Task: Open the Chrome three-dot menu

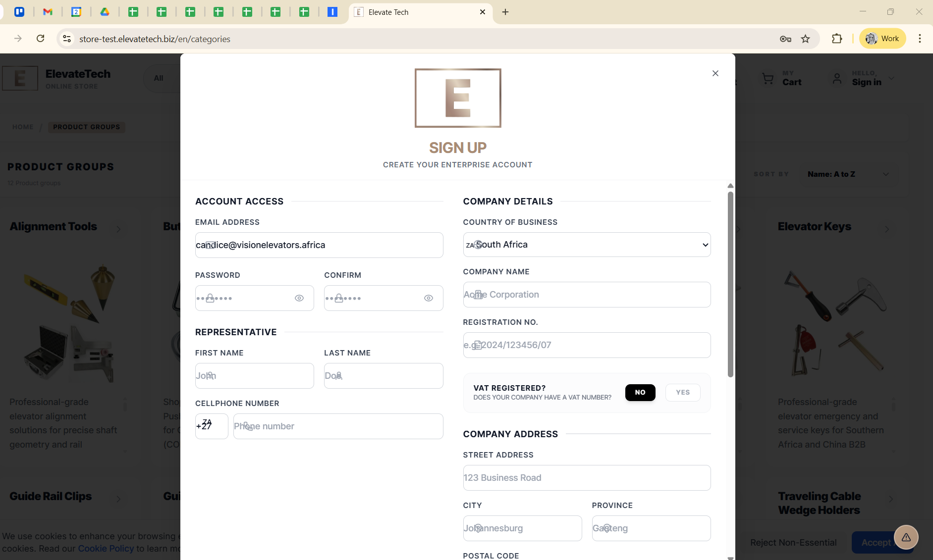Action: tap(920, 39)
